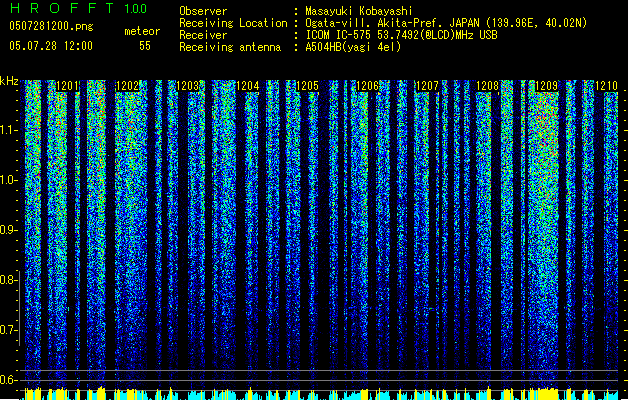Image resolution: width=629 pixels, height=400 pixels.
Task: Click time marker 1207
Action: click(x=428, y=86)
